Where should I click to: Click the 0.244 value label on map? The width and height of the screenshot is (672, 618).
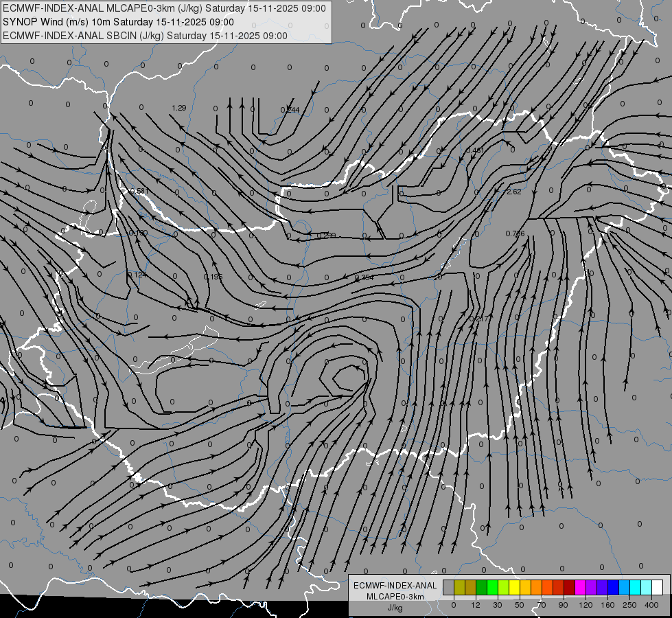point(290,111)
